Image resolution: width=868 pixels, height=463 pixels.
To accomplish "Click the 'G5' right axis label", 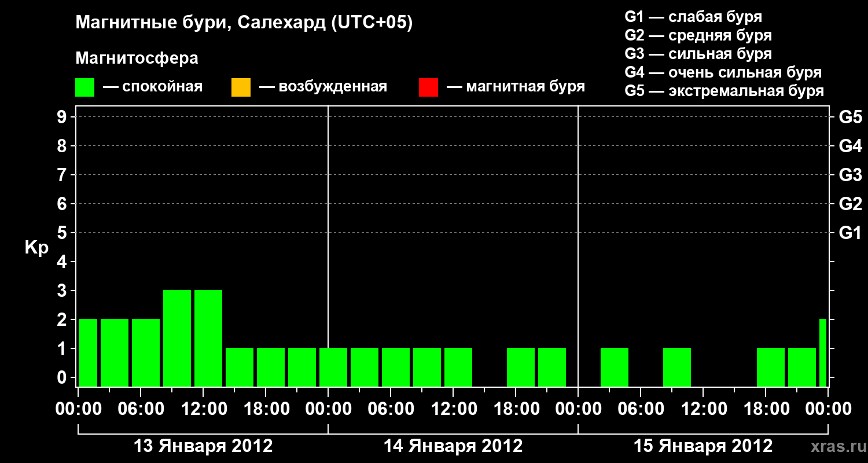I will click(850, 117).
